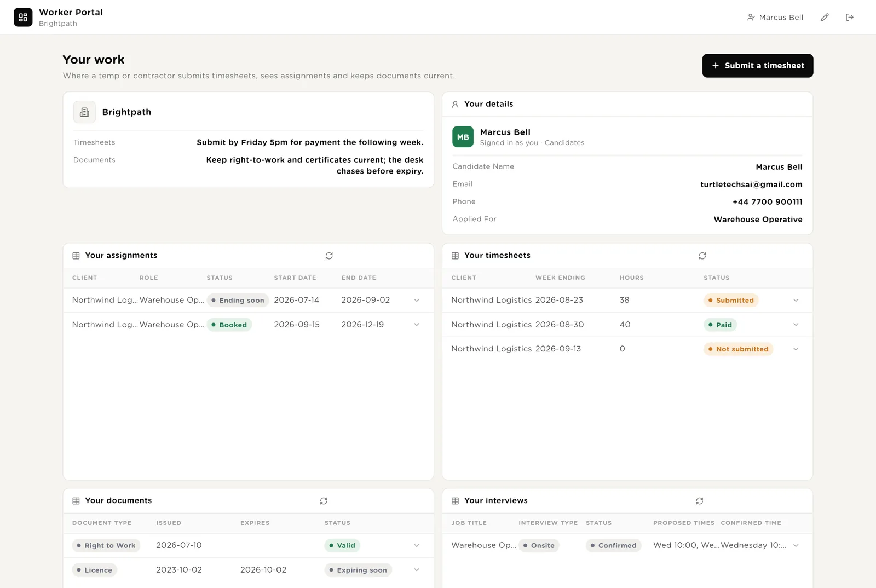This screenshot has height=588, width=876.
Task: Click the Marcus Bell user icon in header
Action: tap(751, 18)
